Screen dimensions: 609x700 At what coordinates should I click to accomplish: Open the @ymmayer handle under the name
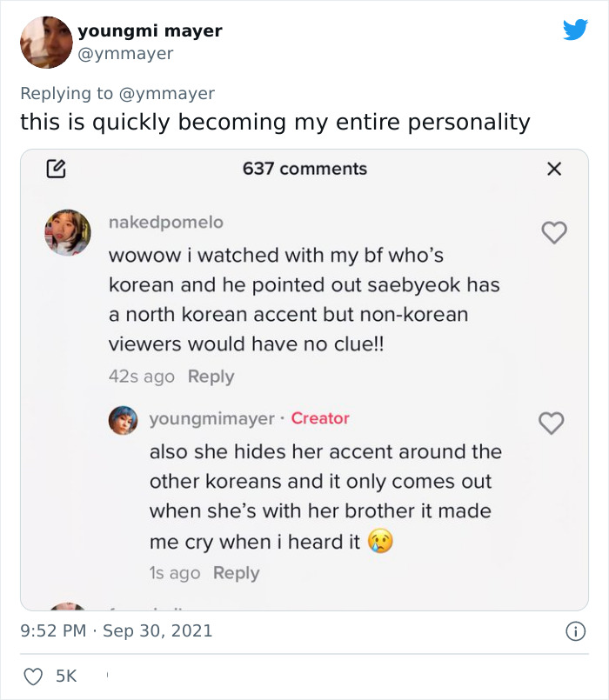tap(125, 54)
